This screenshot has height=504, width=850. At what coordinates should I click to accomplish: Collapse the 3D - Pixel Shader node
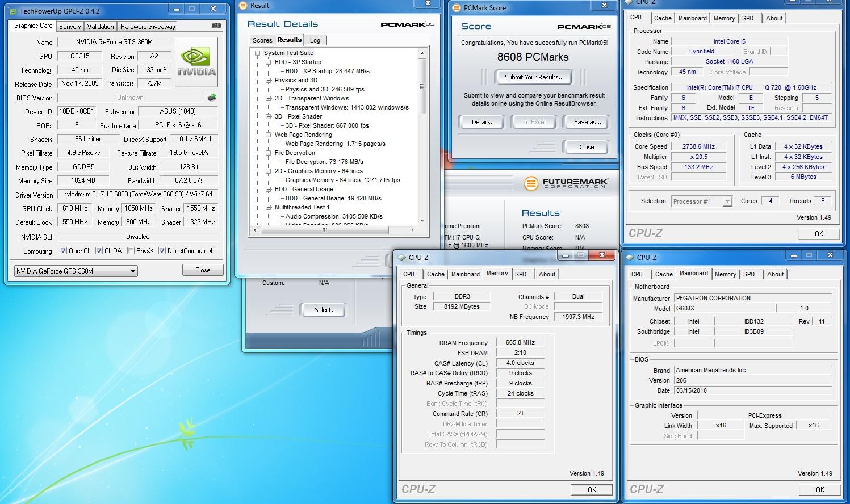269,116
